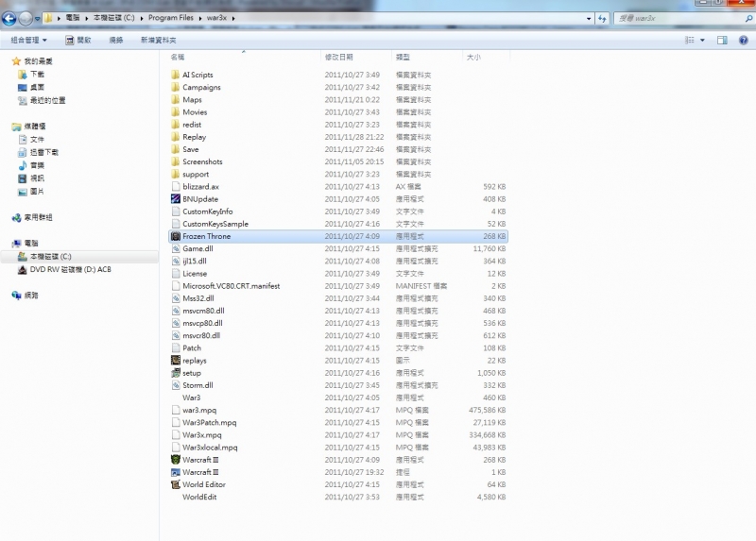This screenshot has width=756, height=541.
Task: Click the Frozen Throne application icon
Action: [x=176, y=236]
